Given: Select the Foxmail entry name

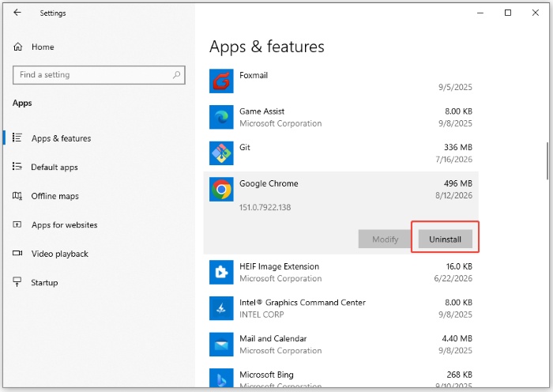Looking at the screenshot, I should coord(254,75).
